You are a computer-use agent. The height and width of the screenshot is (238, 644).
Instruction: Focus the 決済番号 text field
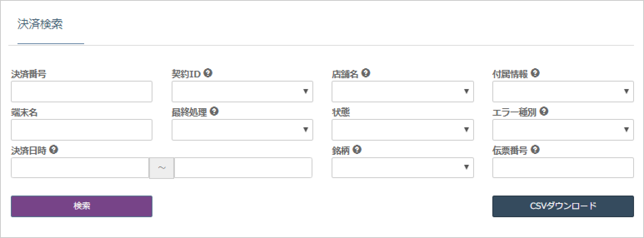[x=82, y=92]
